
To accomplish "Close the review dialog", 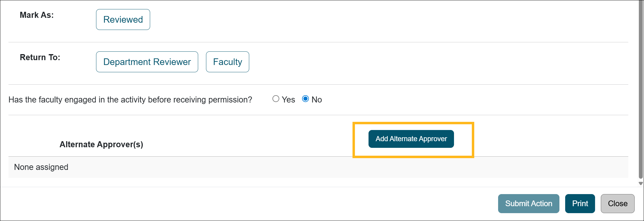I will [x=617, y=203].
